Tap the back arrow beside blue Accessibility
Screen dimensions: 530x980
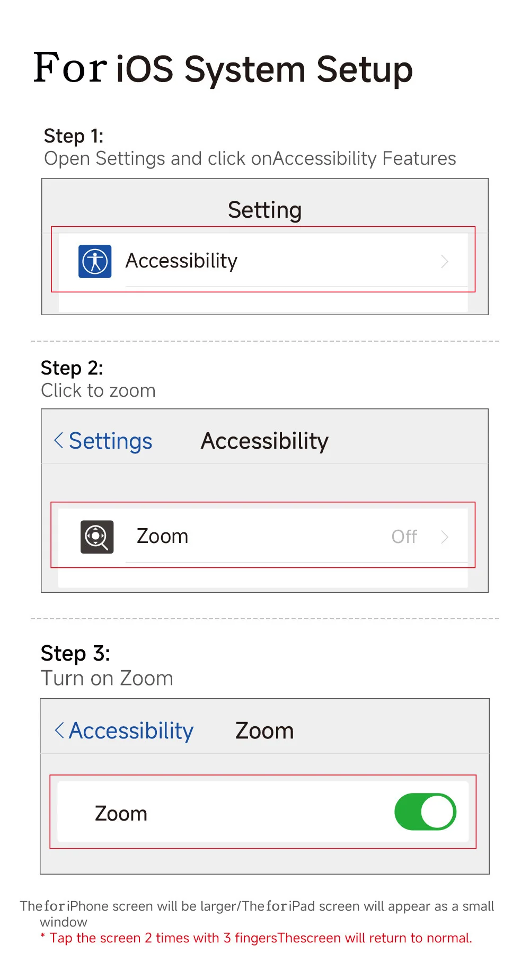pos(59,730)
